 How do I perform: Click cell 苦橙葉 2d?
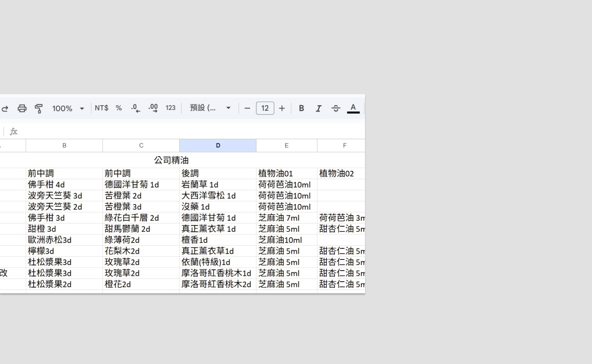tap(141, 196)
